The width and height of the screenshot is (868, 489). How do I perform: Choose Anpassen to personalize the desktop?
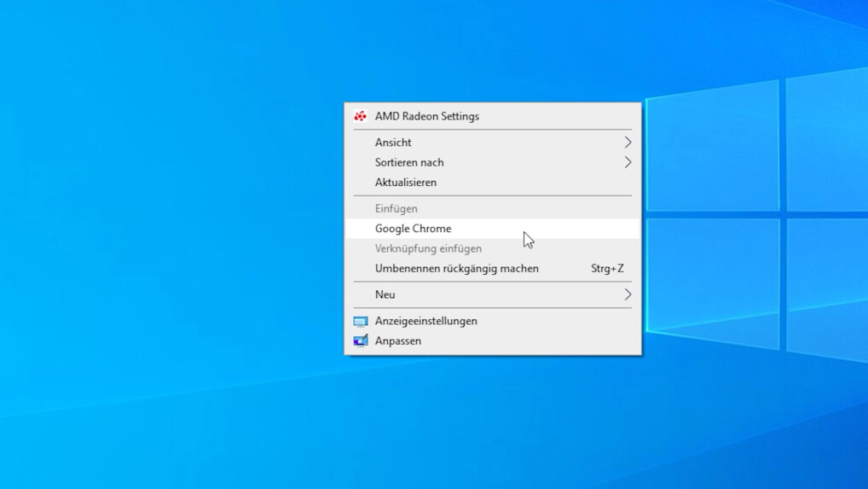[398, 341]
